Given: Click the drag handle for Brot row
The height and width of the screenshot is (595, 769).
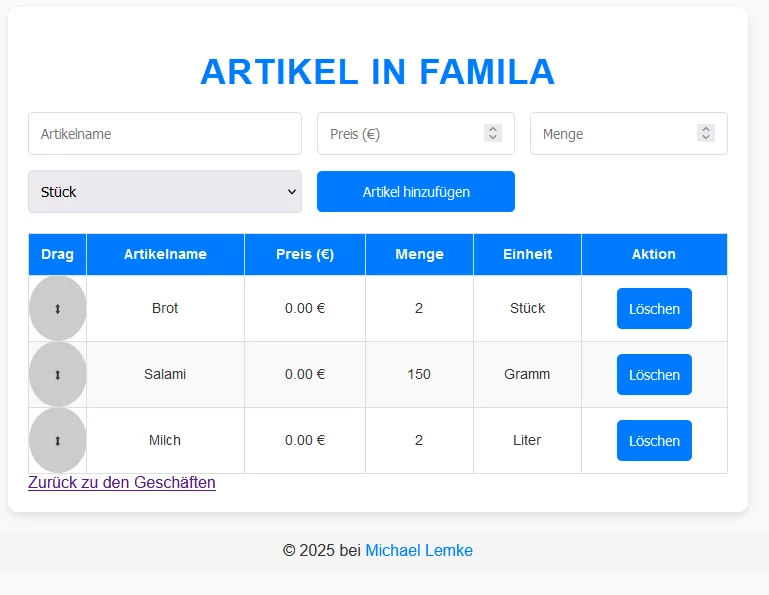Looking at the screenshot, I should 57,309.
